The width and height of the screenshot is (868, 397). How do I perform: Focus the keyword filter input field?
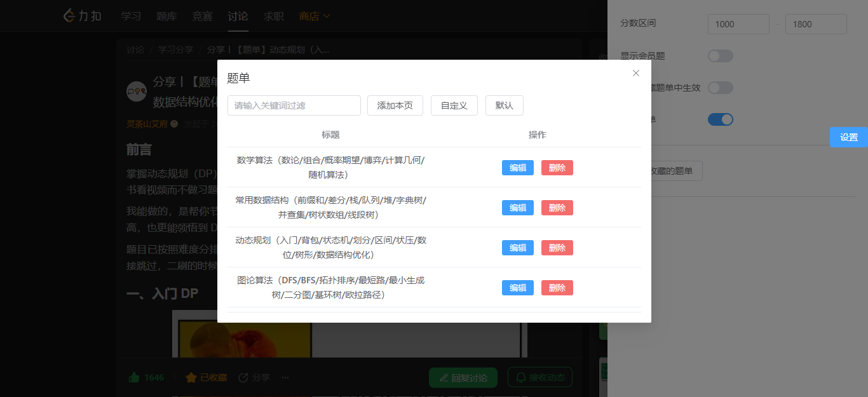(x=294, y=105)
